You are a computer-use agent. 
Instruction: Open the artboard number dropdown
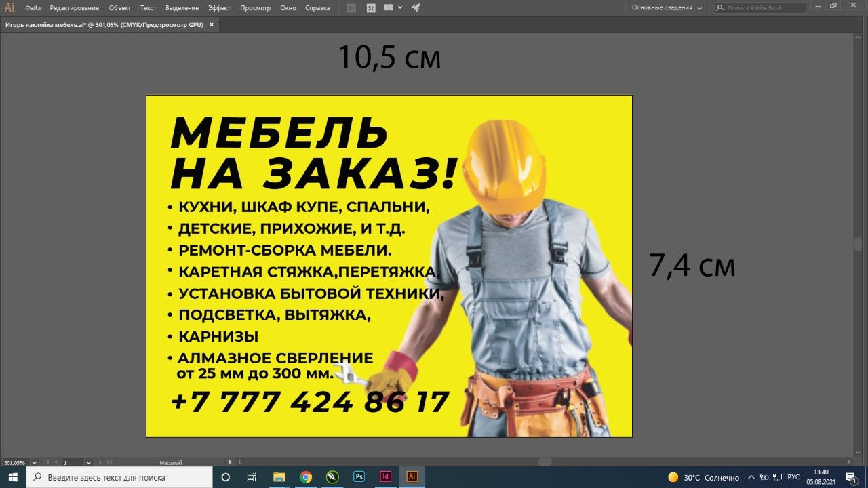click(90, 462)
